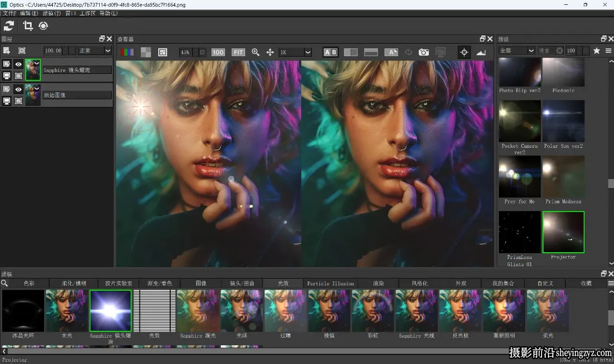Click the vertical split comparison icon
This screenshot has height=364, width=614.
351,52
